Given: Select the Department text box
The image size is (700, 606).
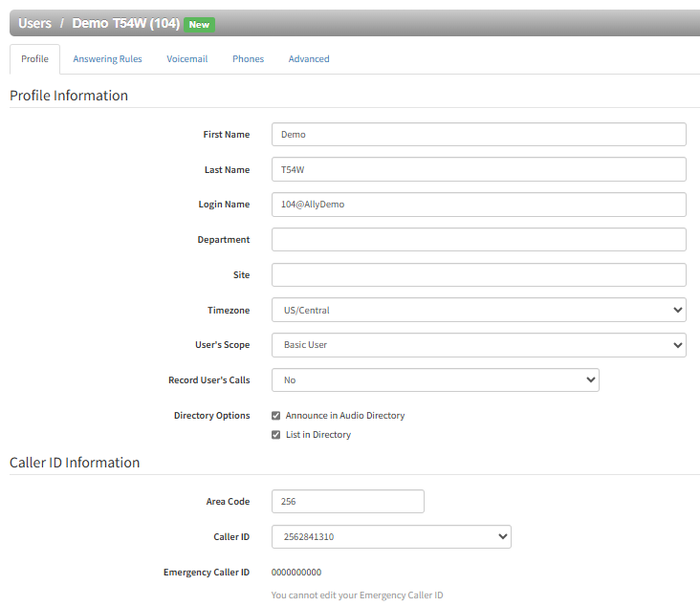Looking at the screenshot, I should 478,240.
